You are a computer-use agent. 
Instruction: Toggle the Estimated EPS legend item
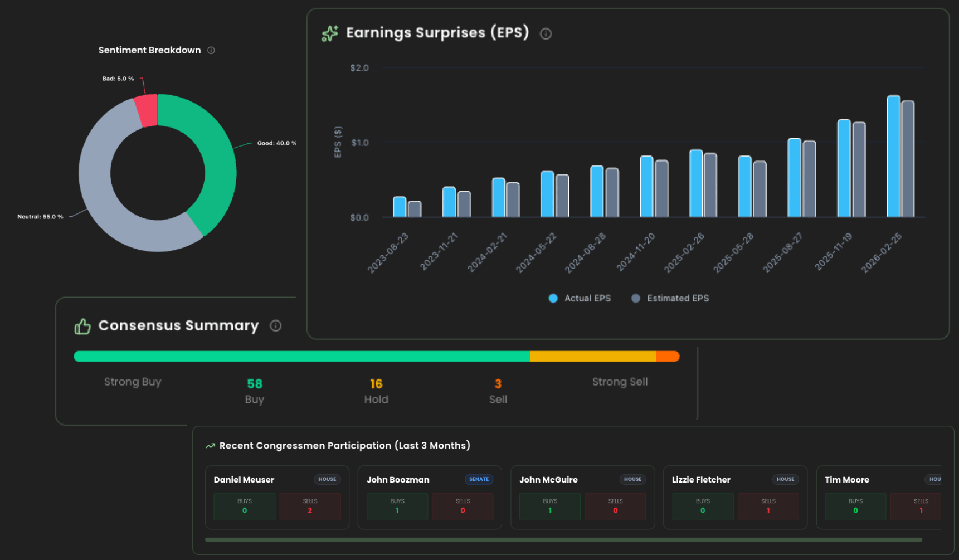[x=670, y=299]
